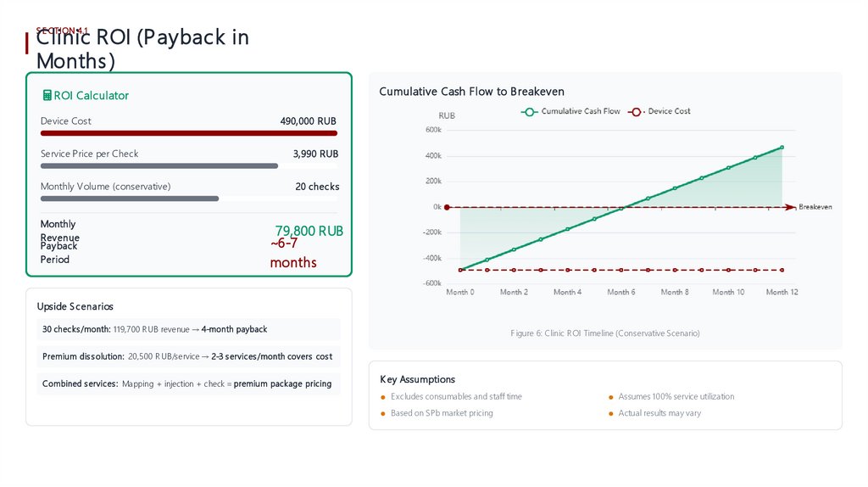Click the Figure 6 caption under the chart
Image resolution: width=868 pixels, height=487 pixels.
point(604,333)
